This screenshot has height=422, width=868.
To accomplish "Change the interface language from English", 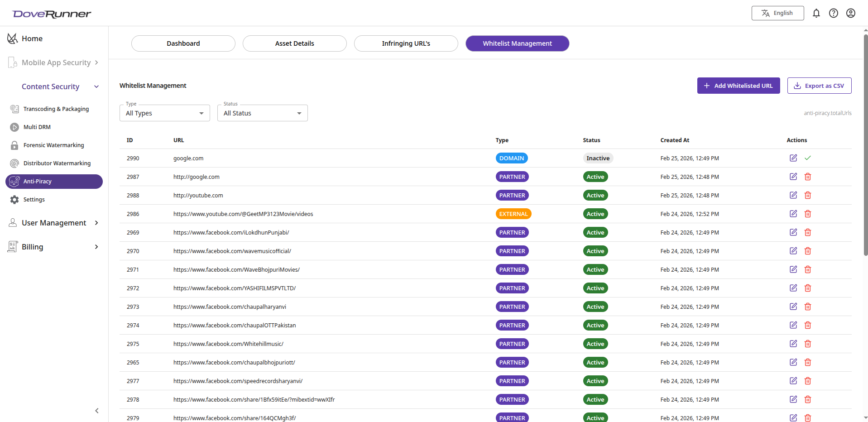I will pos(777,13).
